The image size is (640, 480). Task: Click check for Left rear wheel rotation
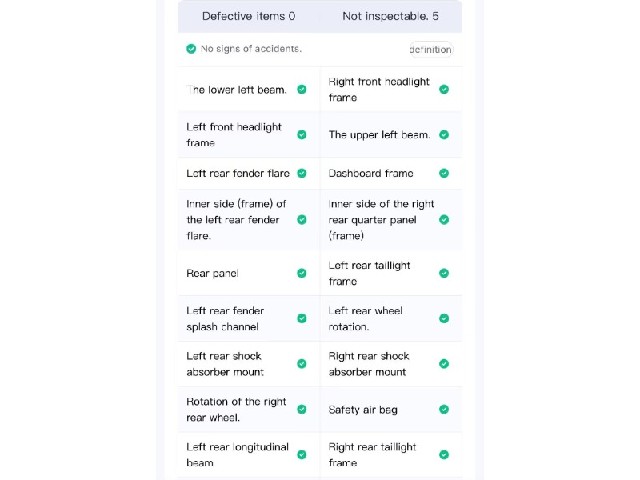(444, 318)
